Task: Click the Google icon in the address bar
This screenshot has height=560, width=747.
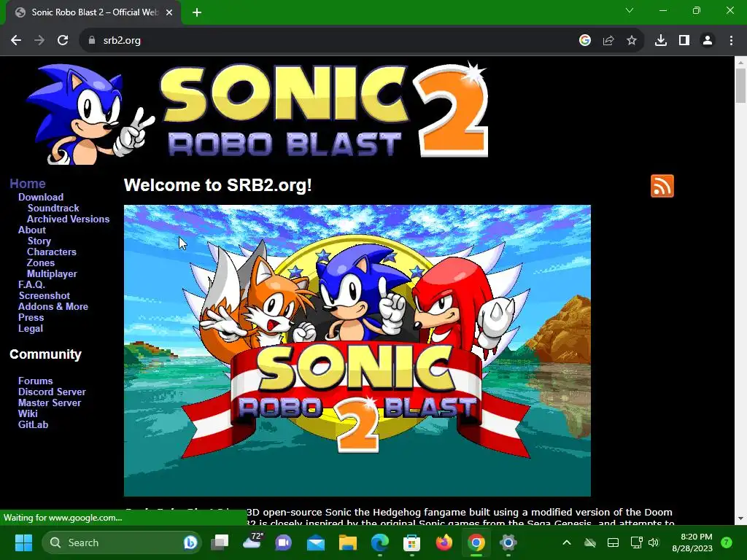Action: pyautogui.click(x=585, y=41)
